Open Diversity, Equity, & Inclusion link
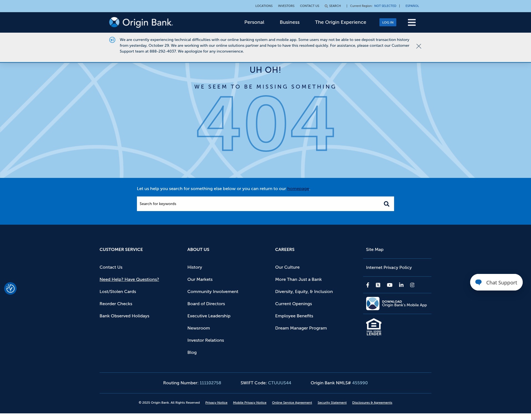This screenshot has height=420, width=531. [x=304, y=292]
